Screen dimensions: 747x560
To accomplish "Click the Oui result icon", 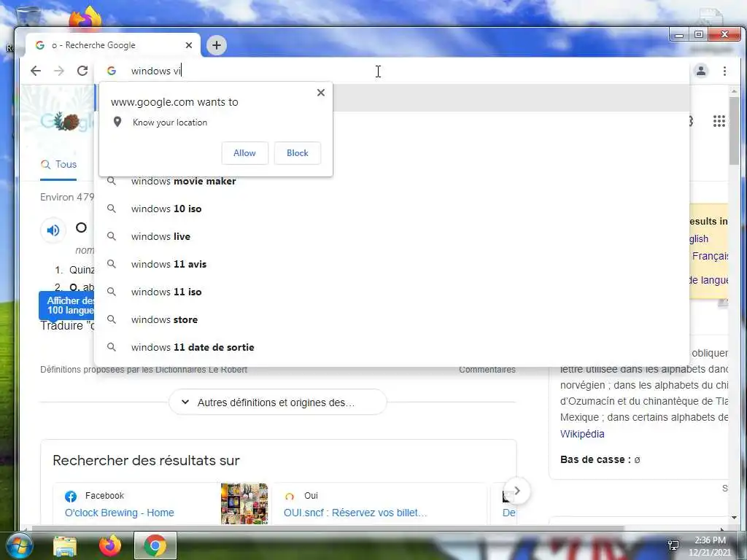I will pos(289,496).
